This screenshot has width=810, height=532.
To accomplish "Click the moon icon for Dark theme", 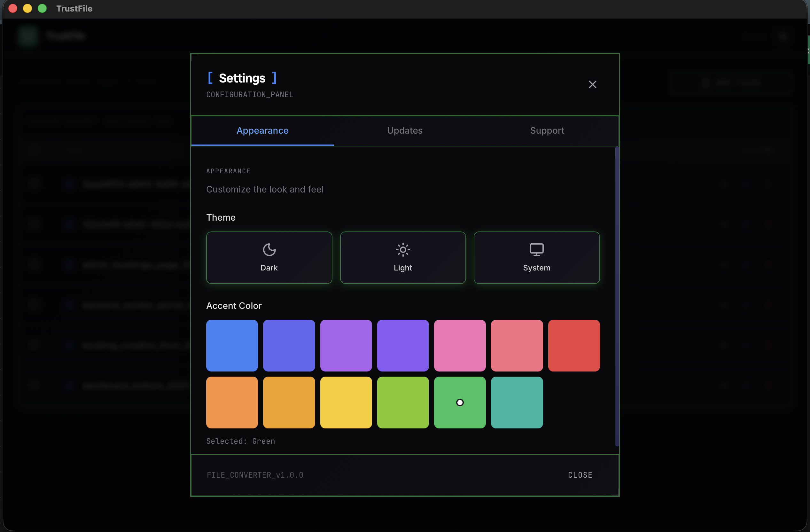I will click(269, 249).
